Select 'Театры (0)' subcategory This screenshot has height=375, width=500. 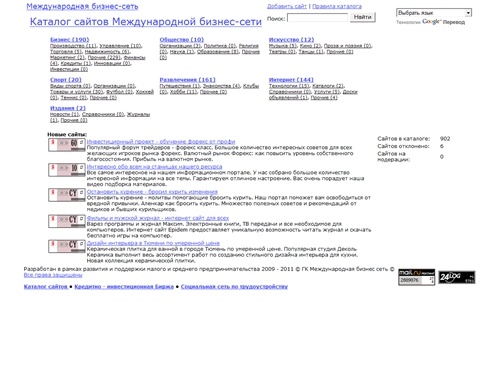(282, 52)
